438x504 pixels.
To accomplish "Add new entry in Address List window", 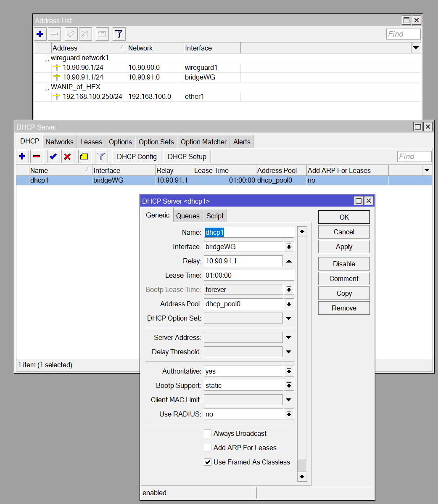I will tap(40, 34).
